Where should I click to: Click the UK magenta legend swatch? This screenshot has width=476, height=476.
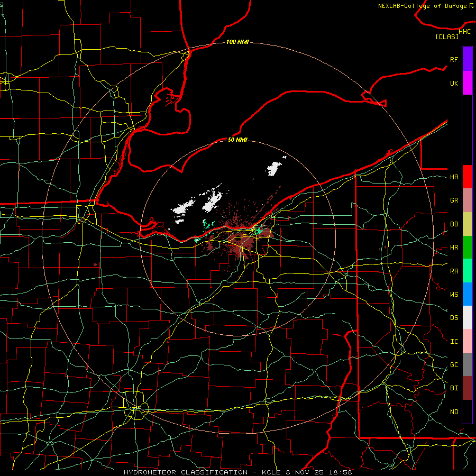[467, 83]
